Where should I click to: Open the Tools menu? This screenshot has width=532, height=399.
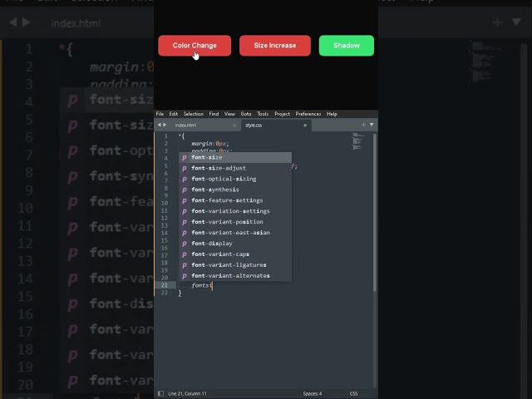coord(263,114)
